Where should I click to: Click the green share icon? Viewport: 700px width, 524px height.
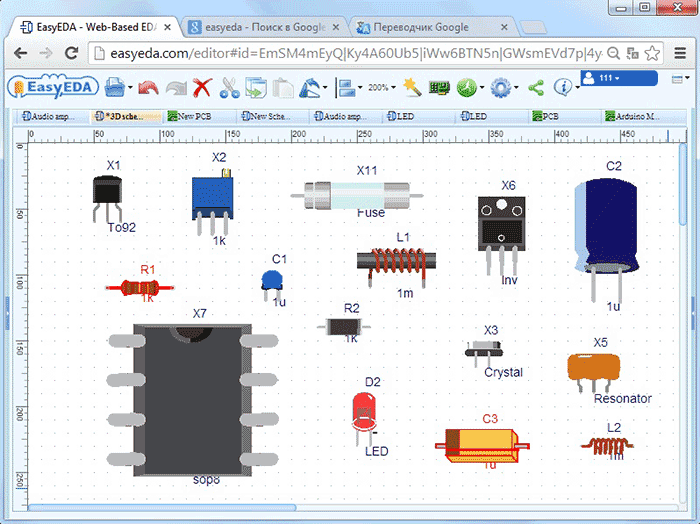point(535,88)
